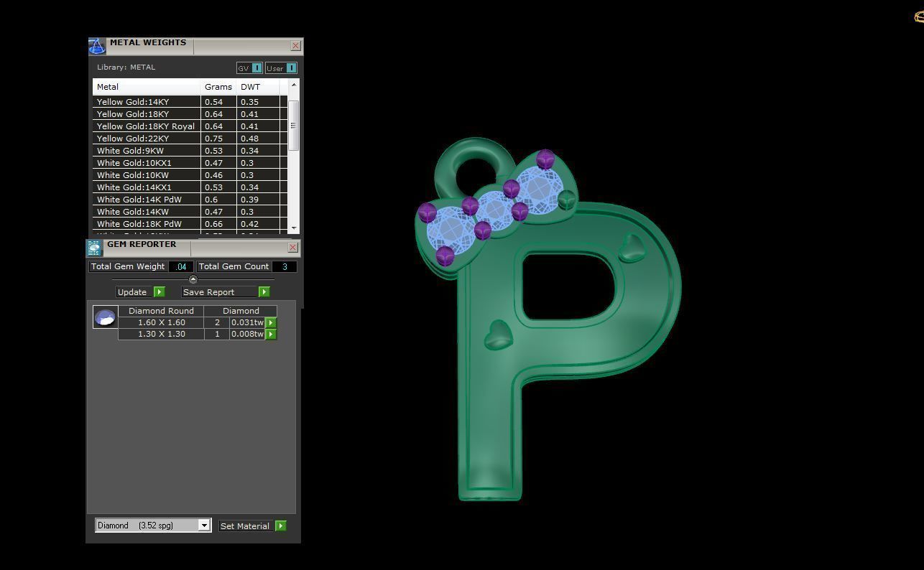Image resolution: width=924 pixels, height=570 pixels.
Task: Select the Yellow Gold:22KY row
Action: pos(190,139)
